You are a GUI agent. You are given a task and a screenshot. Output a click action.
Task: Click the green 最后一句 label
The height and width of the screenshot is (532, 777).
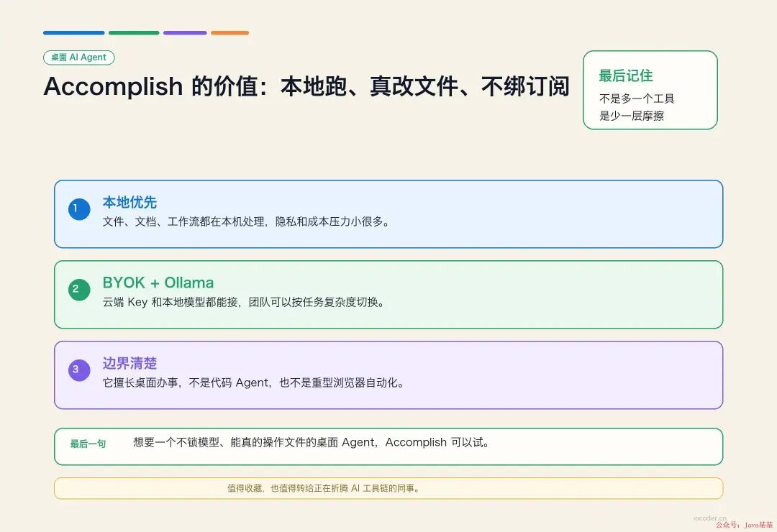(88, 444)
